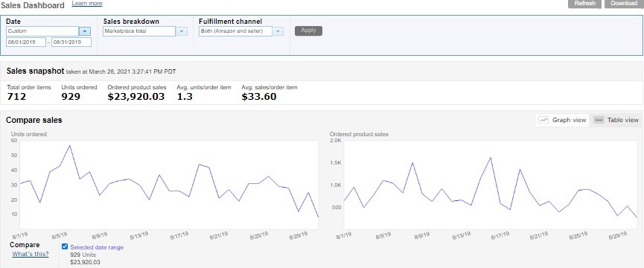Switch to Table view tab
Viewport: 644px width, 268px height.
(617, 120)
